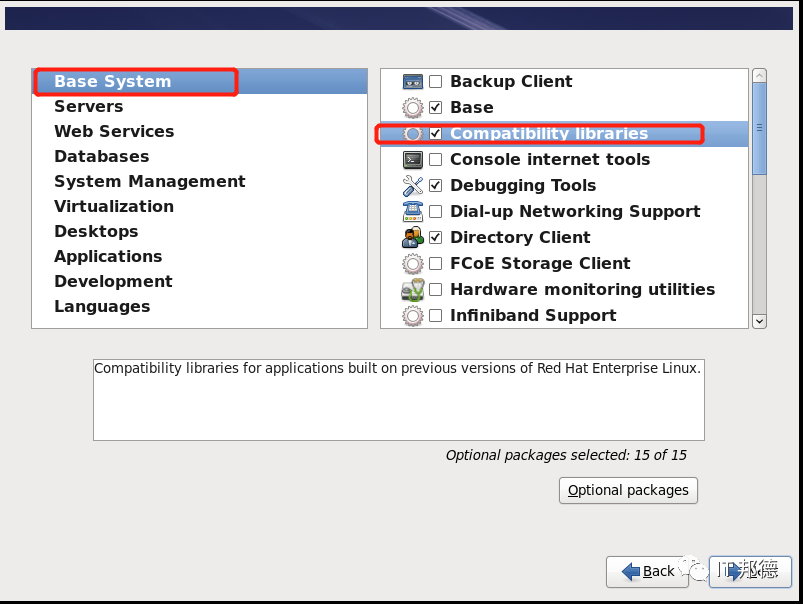The width and height of the screenshot is (803, 604).
Task: Choose the Development category
Action: [113, 282]
